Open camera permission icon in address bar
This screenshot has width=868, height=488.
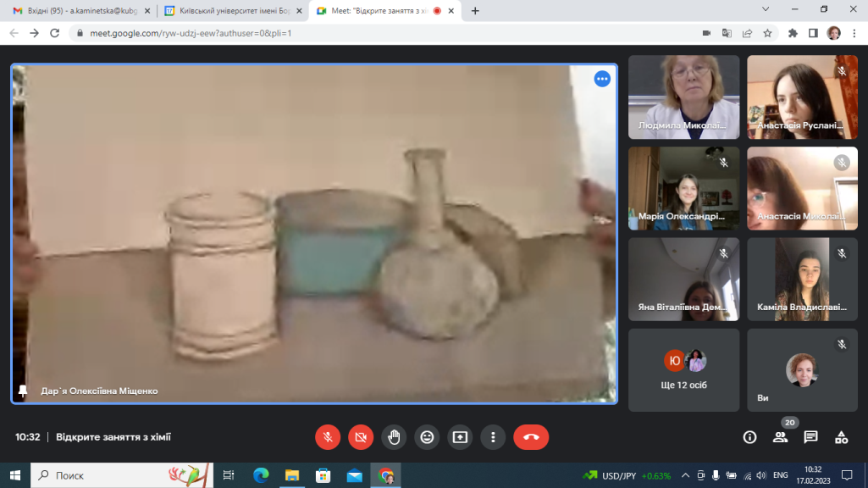click(x=706, y=33)
